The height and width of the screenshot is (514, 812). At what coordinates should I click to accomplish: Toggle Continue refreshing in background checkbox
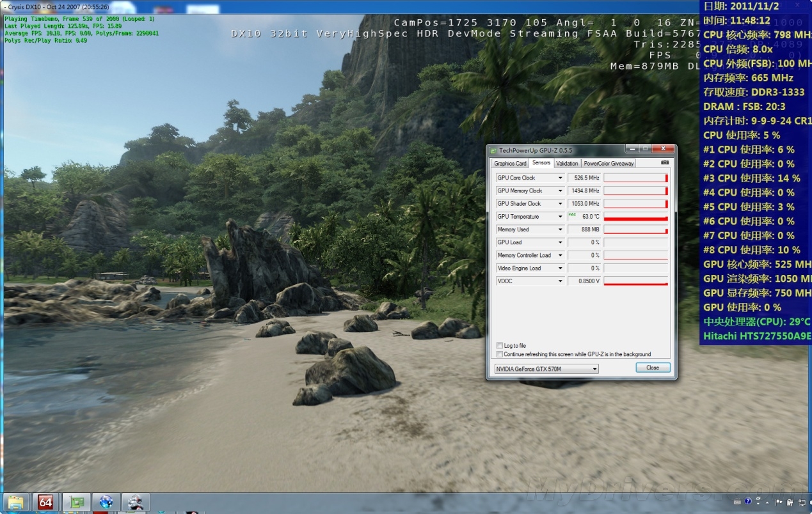pos(500,354)
